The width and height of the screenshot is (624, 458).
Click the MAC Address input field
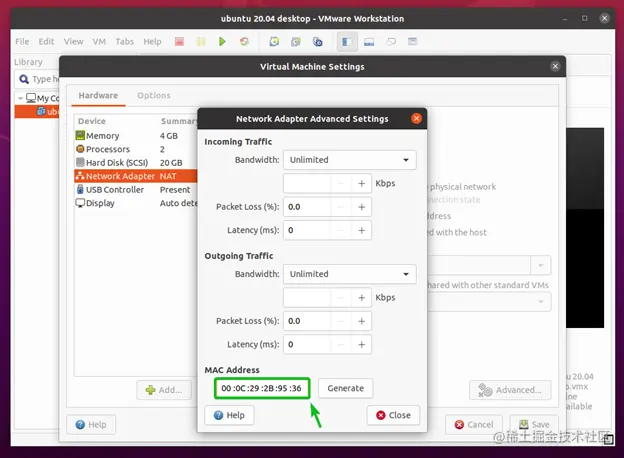[x=262, y=388]
